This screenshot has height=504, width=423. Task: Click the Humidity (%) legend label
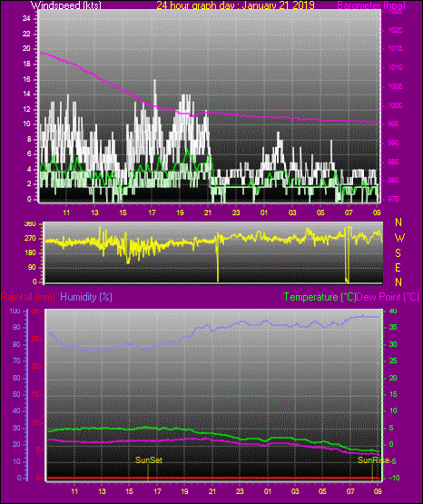click(x=86, y=297)
